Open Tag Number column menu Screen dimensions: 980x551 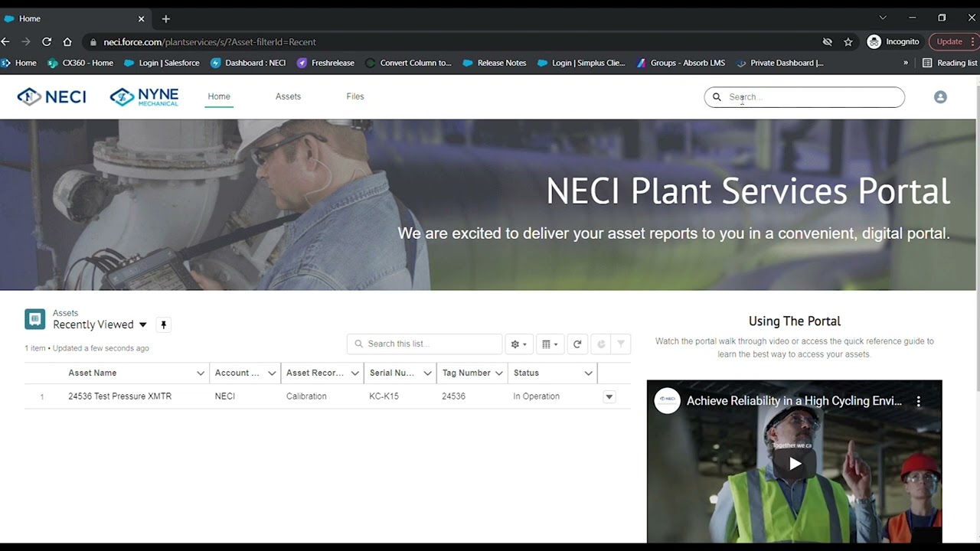click(x=499, y=373)
